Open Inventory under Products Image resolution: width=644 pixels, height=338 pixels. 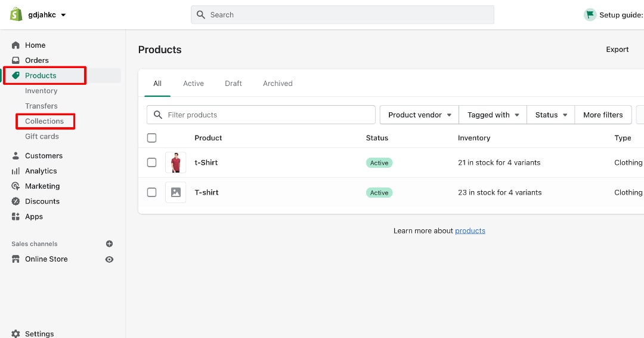pos(41,91)
